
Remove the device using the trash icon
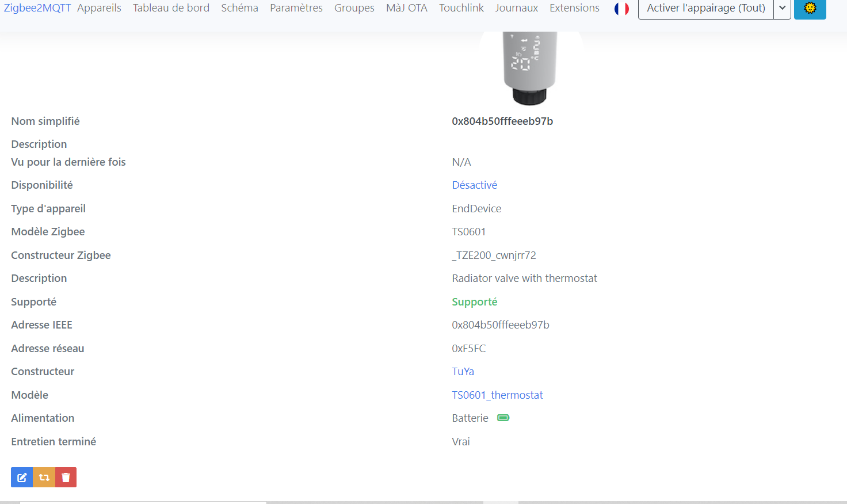point(65,477)
